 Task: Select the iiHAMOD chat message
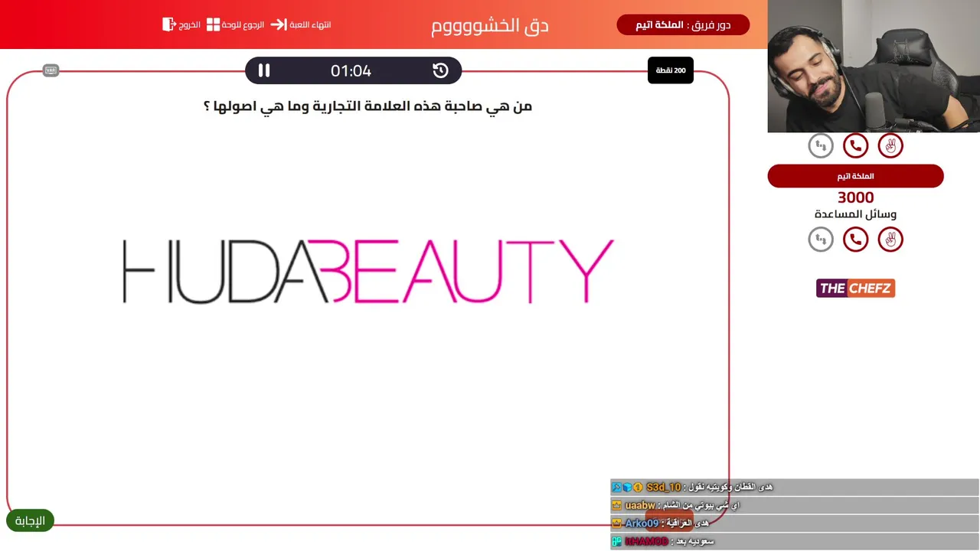(x=795, y=541)
